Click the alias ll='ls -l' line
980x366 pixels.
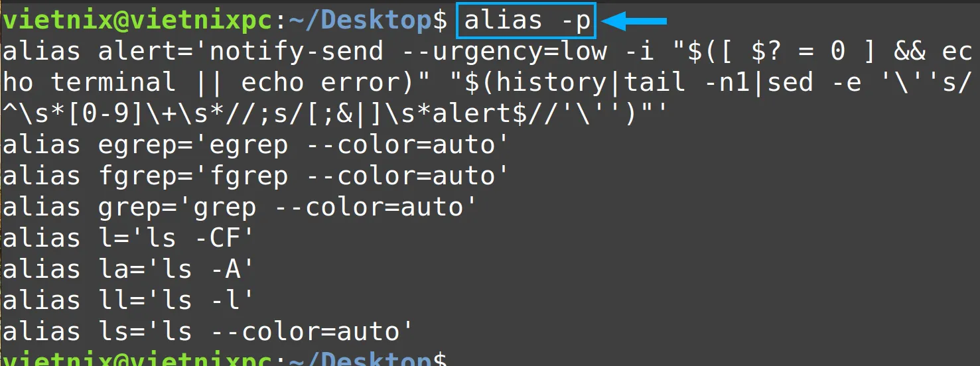129,300
